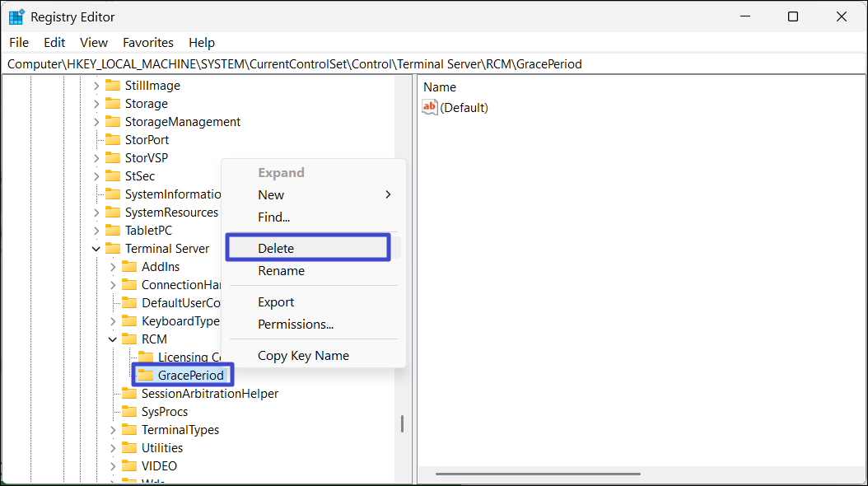Expand the Utilities key chevron
868x486 pixels.
(x=113, y=448)
